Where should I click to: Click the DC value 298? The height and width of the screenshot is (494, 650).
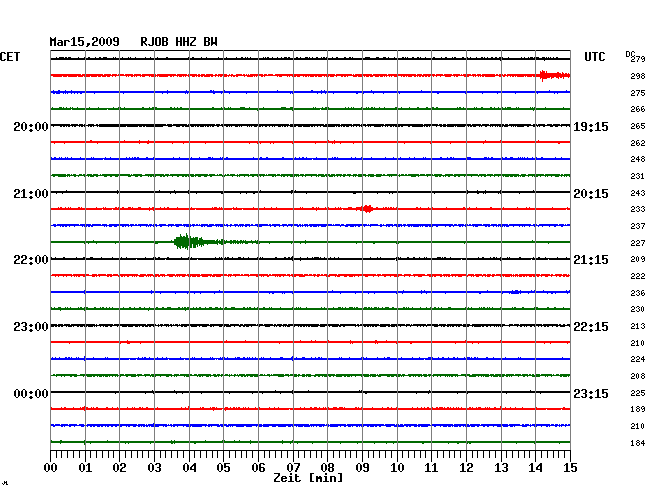(x=638, y=76)
